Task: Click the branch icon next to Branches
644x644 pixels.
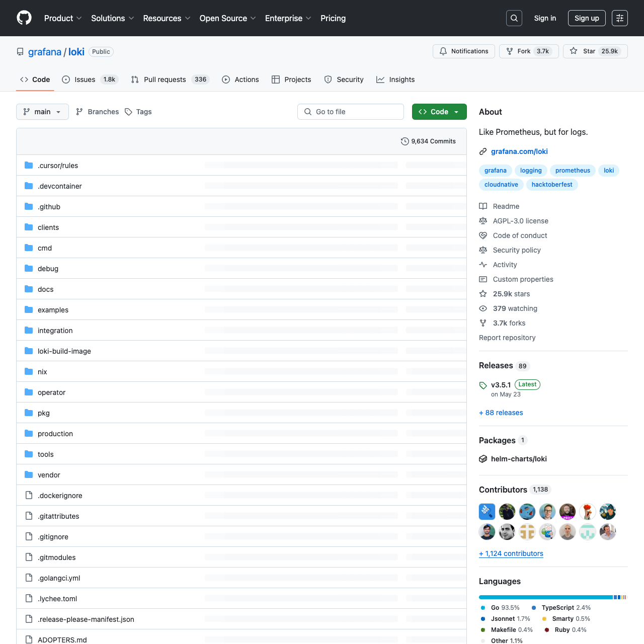Action: 79,112
